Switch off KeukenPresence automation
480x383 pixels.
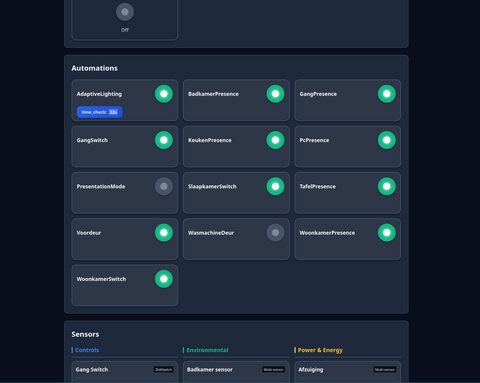275,140
